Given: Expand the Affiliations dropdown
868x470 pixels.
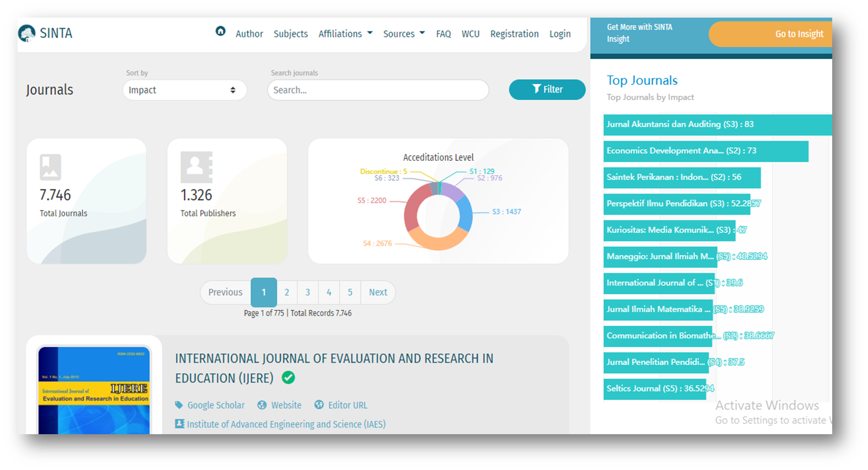Looking at the screenshot, I should click(345, 34).
